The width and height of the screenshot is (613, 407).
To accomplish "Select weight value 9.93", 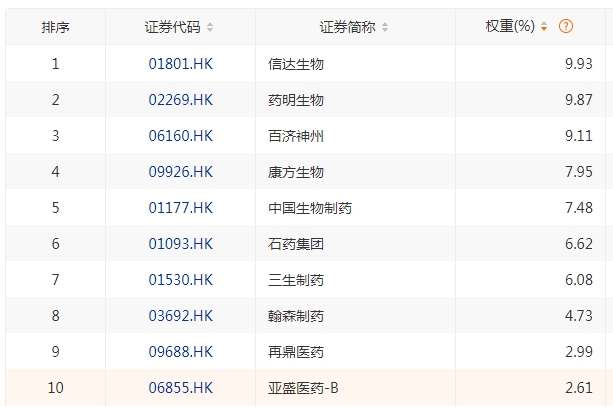I will point(579,64).
